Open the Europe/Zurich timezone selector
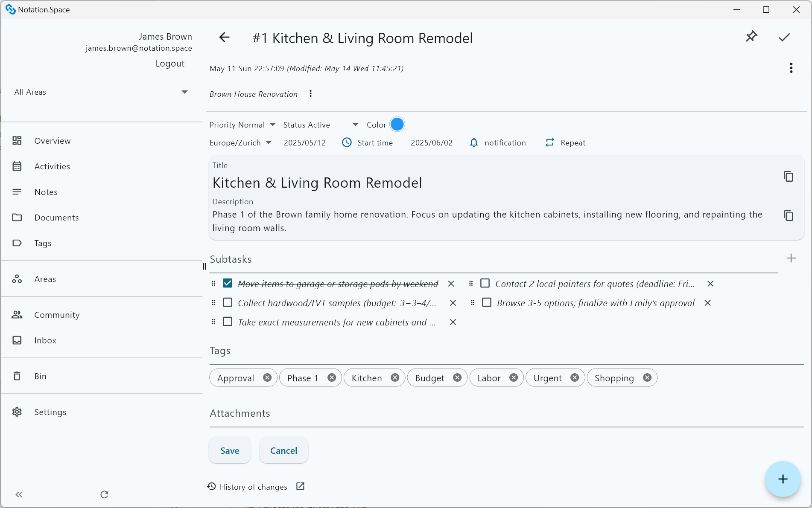This screenshot has height=508, width=812. [269, 142]
